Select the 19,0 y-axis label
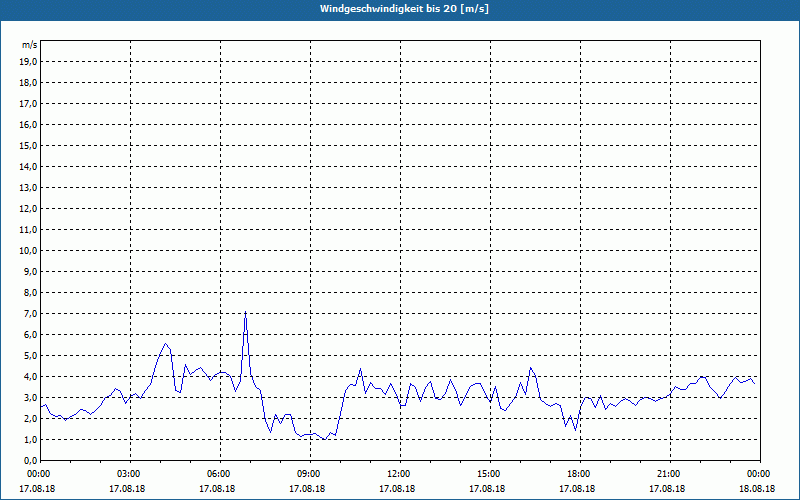This screenshot has height=500, width=800. (x=29, y=61)
